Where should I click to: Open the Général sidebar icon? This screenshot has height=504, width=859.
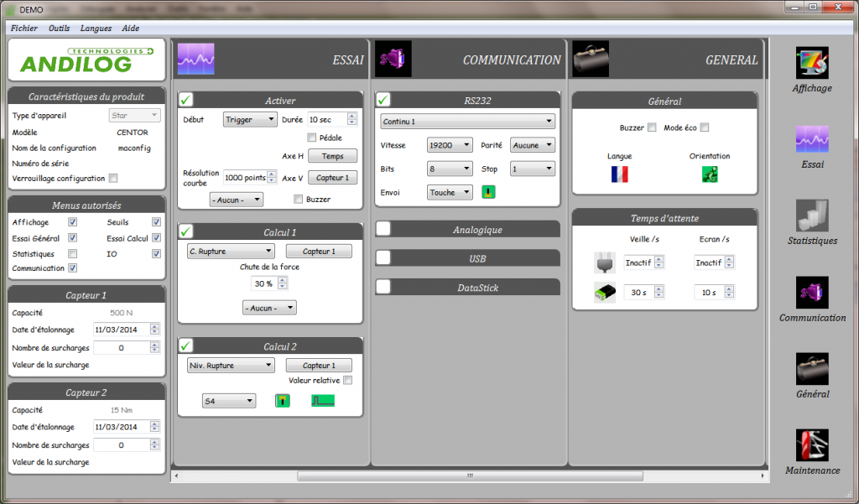coord(812,369)
